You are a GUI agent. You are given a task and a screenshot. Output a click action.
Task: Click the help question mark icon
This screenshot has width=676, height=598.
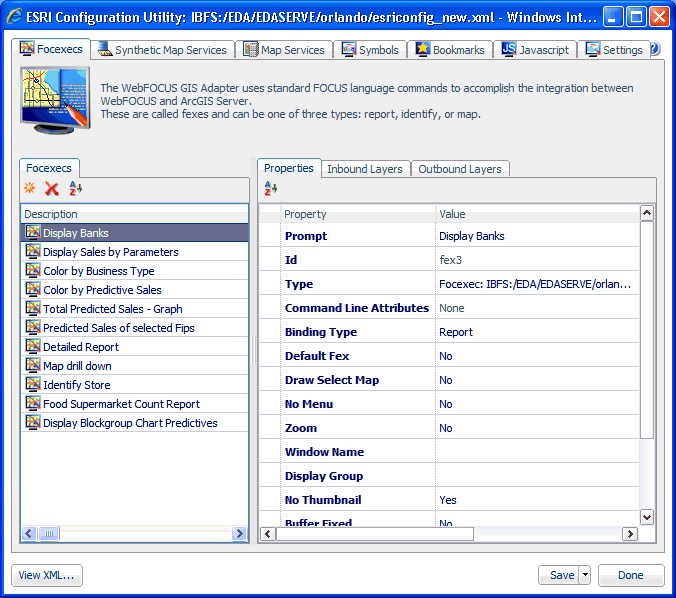(654, 49)
